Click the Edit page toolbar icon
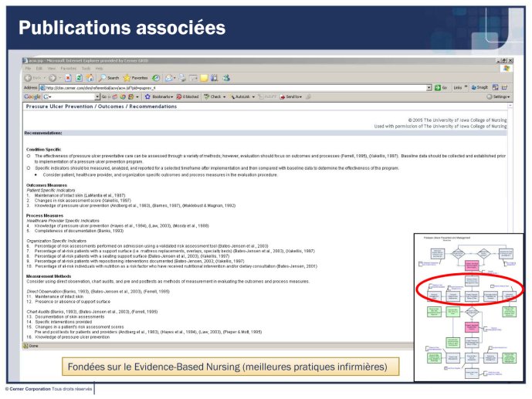Screen dimensions: 532x399 [193, 78]
